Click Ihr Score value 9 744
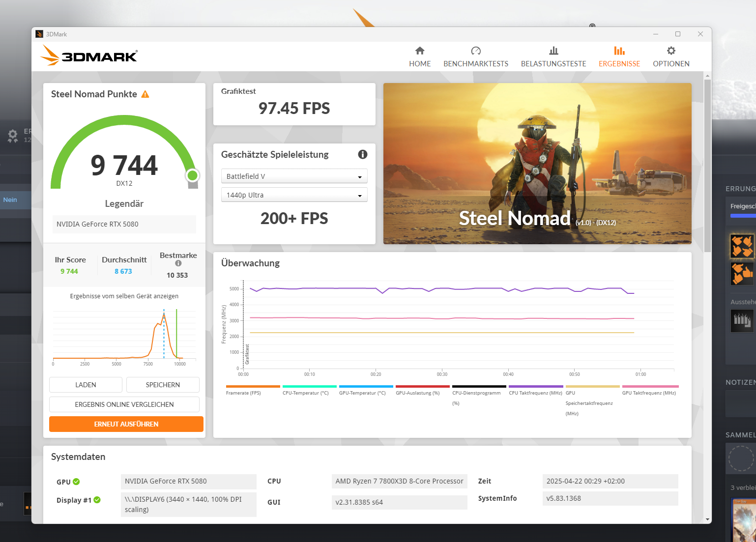 tap(69, 271)
